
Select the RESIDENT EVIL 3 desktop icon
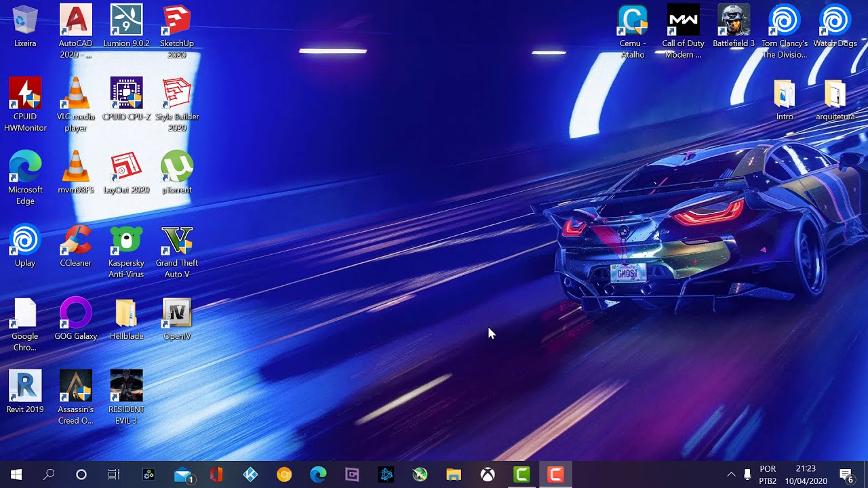coord(126,397)
